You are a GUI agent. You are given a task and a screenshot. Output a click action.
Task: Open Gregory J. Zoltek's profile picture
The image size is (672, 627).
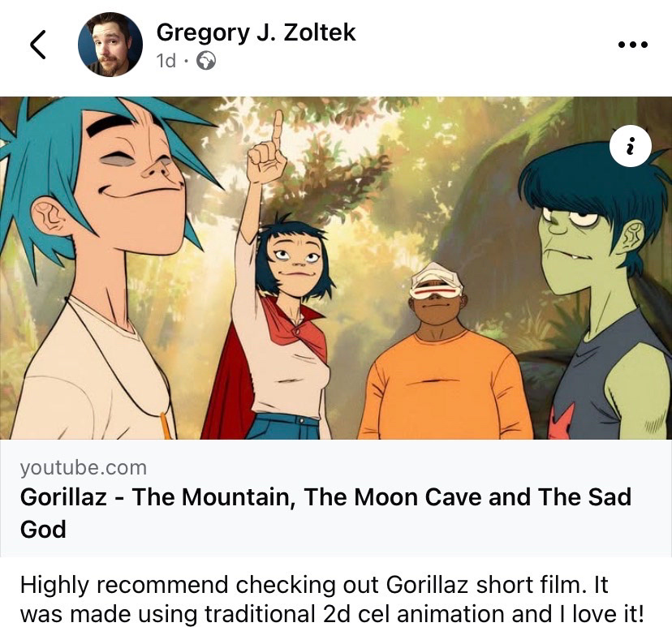[x=110, y=45]
